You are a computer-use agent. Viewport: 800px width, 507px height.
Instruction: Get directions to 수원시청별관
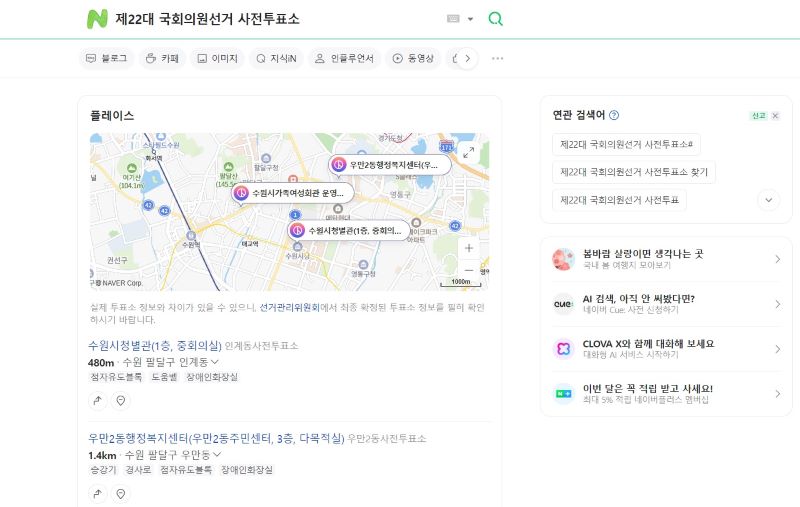(97, 400)
